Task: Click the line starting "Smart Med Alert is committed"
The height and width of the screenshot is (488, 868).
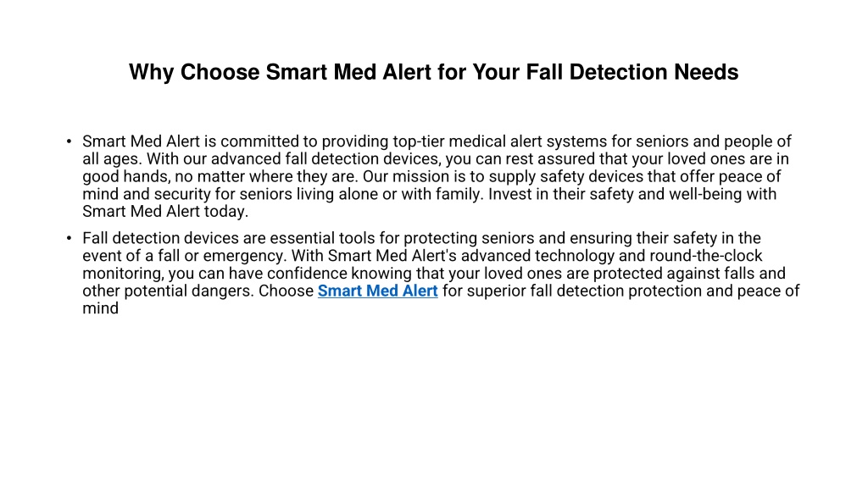Action: tap(437, 141)
